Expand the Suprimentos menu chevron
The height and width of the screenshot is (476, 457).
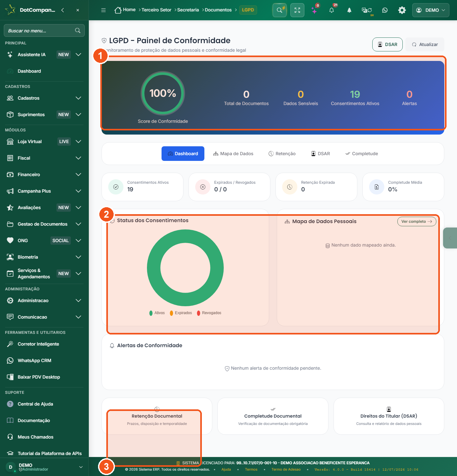[x=78, y=115]
